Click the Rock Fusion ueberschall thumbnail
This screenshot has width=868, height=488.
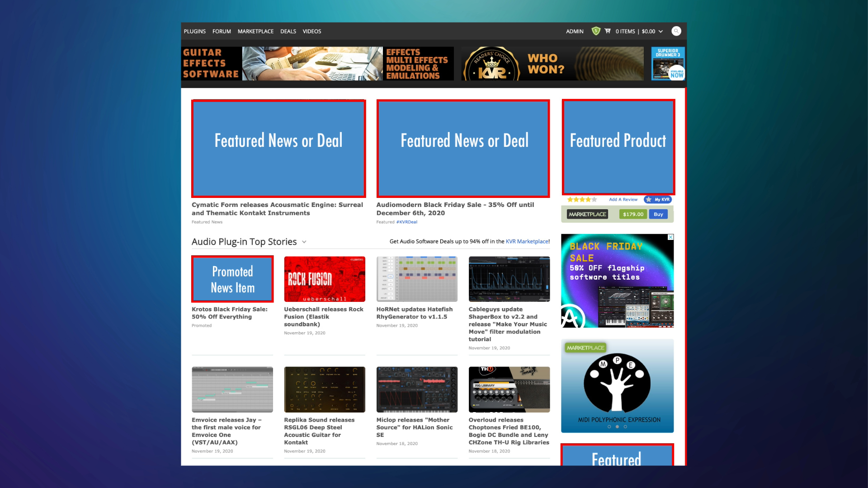point(325,279)
